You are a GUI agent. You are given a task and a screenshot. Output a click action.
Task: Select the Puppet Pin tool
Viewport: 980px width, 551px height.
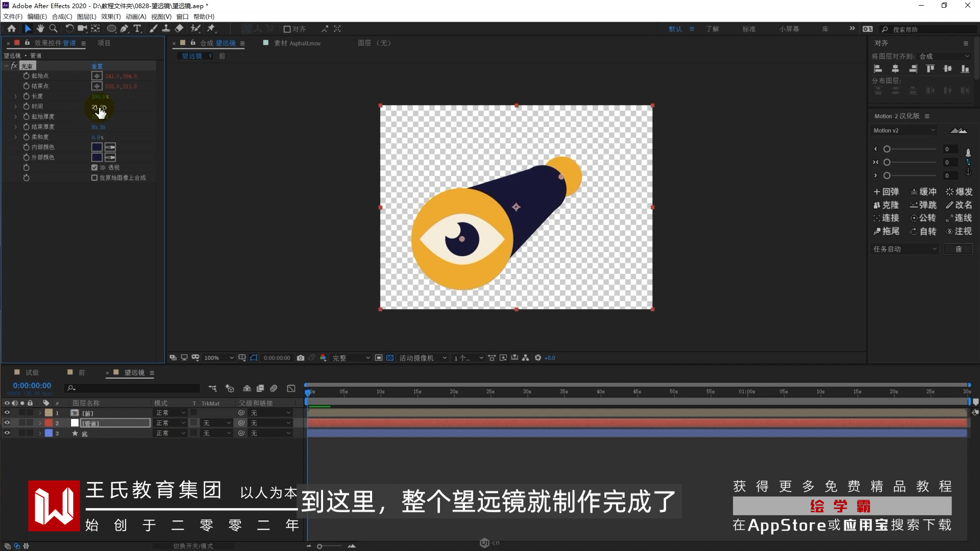pyautogui.click(x=211, y=29)
